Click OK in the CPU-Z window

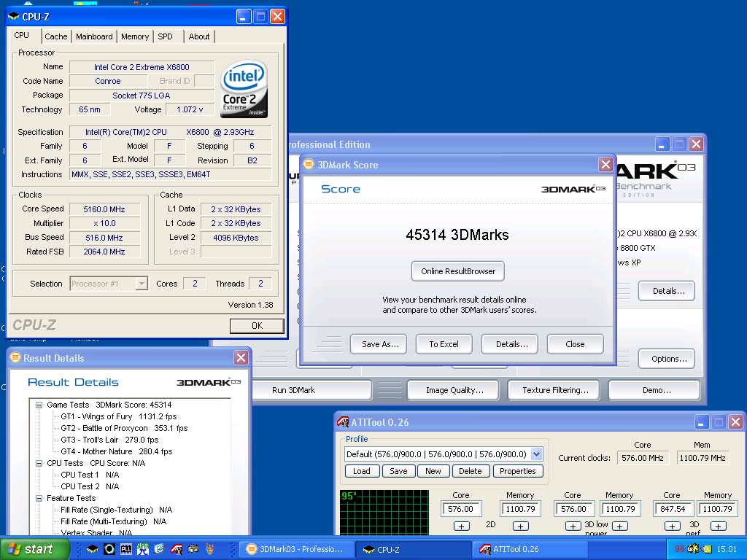257,326
